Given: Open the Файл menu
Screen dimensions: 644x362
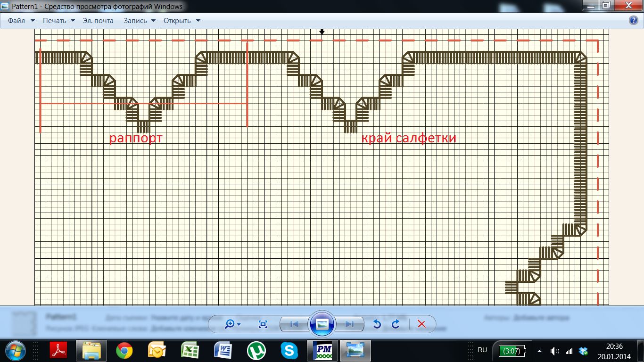Looking at the screenshot, I should (x=21, y=21).
